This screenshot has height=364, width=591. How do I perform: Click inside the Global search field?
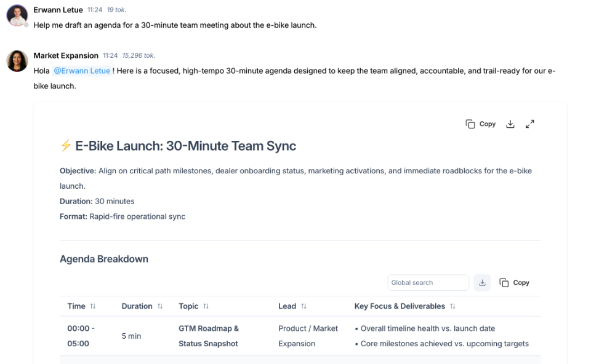428,283
